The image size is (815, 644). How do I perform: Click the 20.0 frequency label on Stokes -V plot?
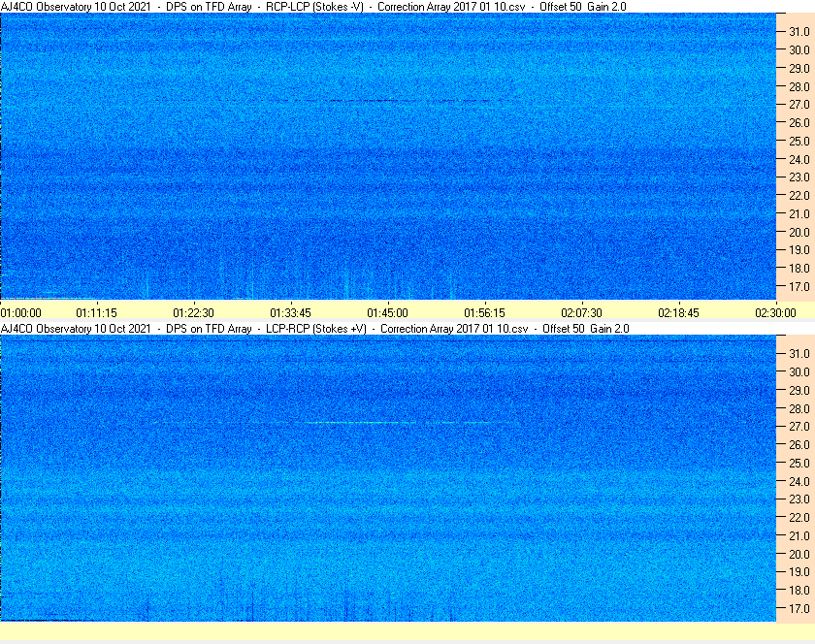799,233
